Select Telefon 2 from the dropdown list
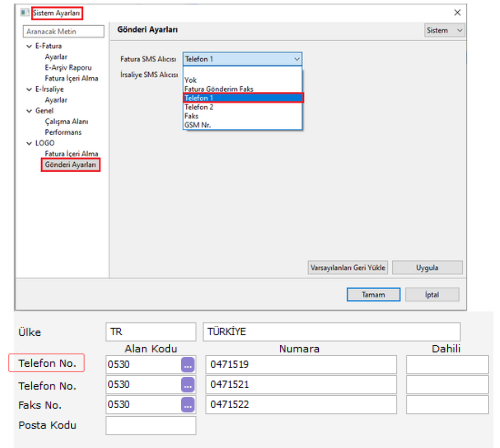 pyautogui.click(x=242, y=107)
